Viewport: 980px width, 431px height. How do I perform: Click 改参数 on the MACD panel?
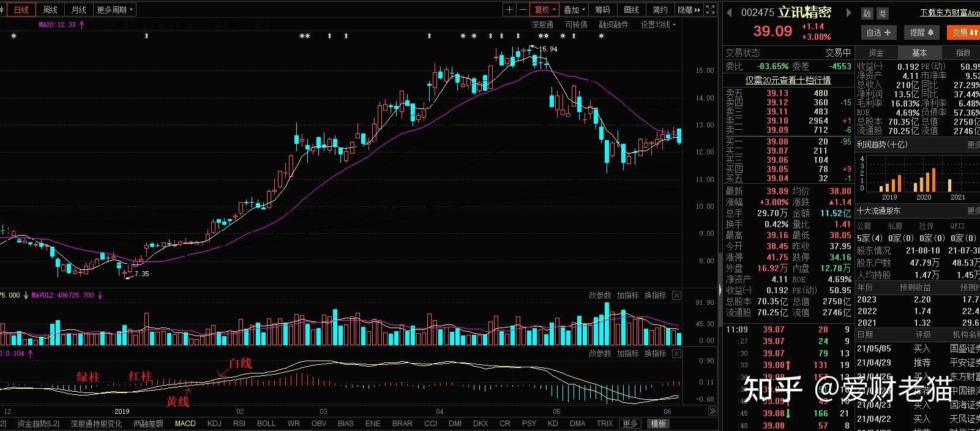600,353
